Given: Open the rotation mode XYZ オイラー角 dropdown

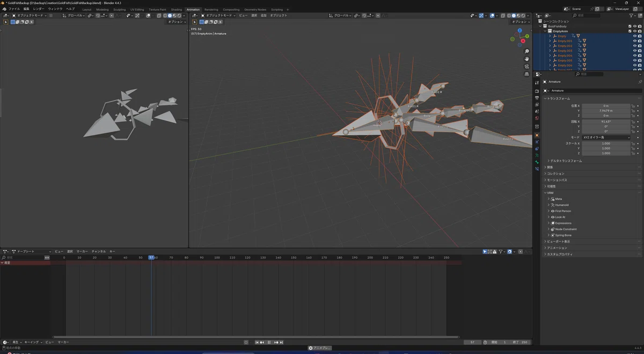Looking at the screenshot, I should pyautogui.click(x=606, y=138).
